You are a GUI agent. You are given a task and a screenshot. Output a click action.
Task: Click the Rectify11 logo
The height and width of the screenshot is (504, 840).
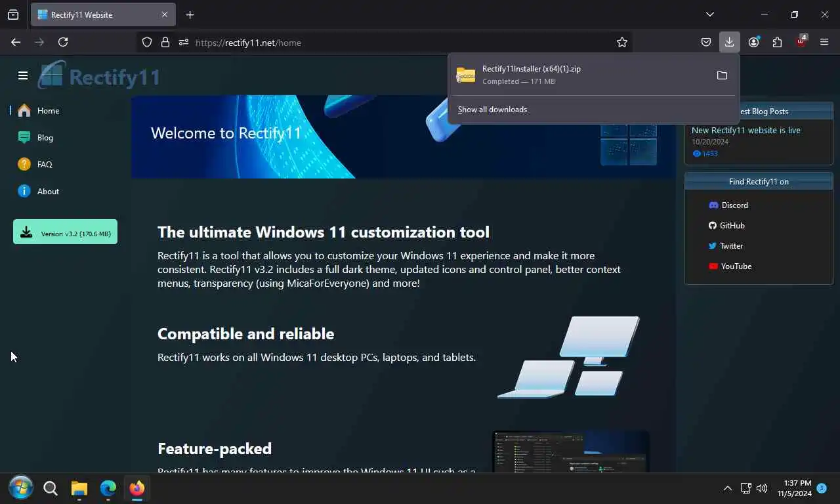(99, 75)
